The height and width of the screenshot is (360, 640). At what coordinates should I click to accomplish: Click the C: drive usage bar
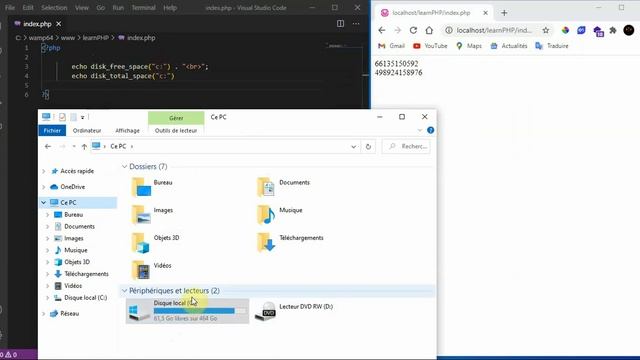click(200, 311)
